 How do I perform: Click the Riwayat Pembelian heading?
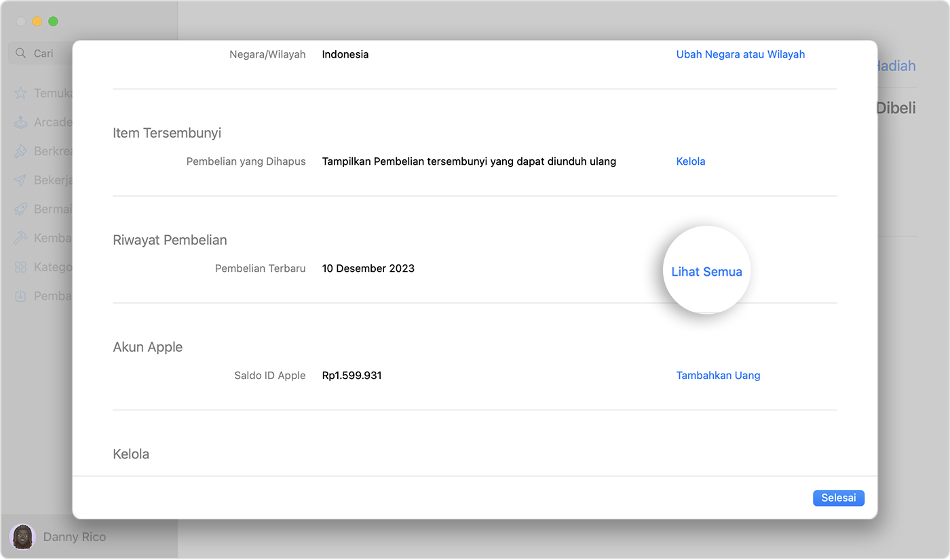170,240
